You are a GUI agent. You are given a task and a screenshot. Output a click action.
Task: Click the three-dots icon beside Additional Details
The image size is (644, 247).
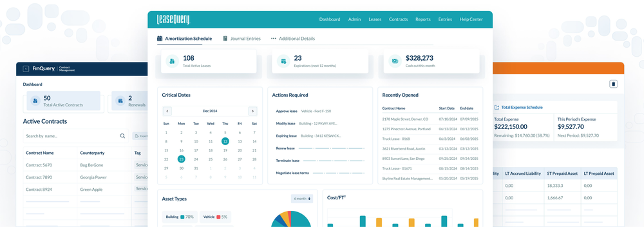click(274, 39)
